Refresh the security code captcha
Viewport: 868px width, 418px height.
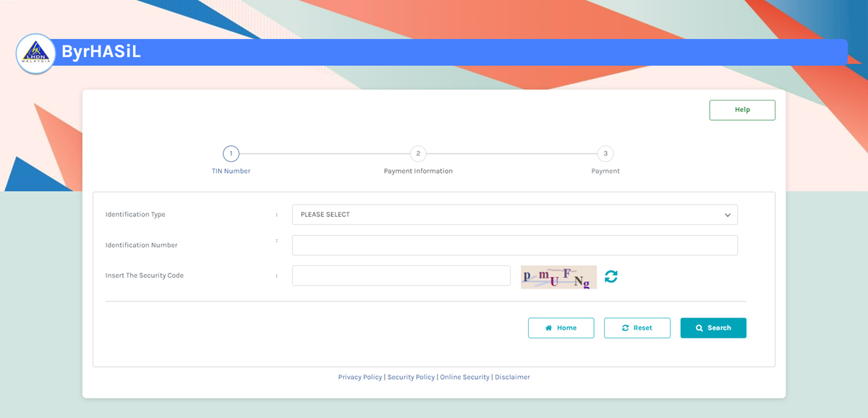point(611,276)
